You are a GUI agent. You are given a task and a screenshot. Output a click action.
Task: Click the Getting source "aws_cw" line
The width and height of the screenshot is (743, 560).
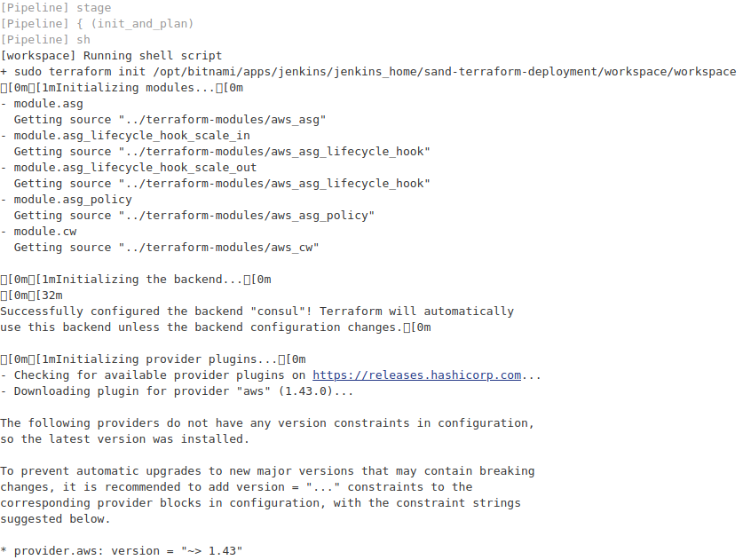(166, 248)
